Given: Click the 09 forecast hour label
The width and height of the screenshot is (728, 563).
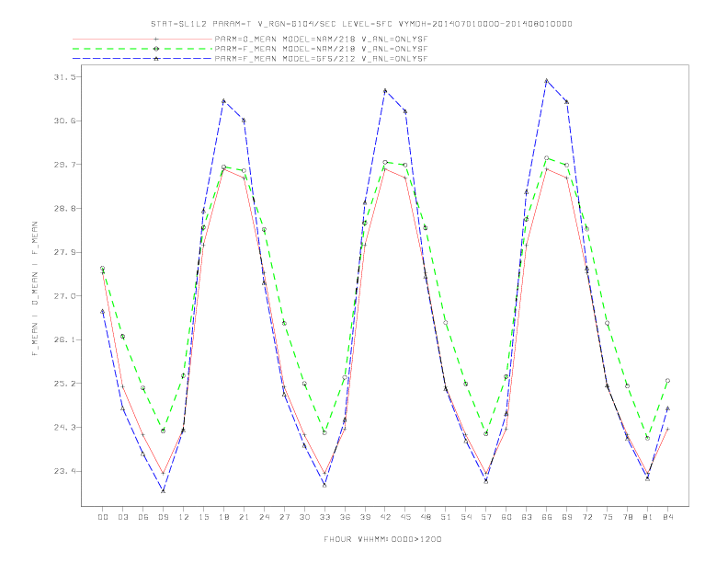Looking at the screenshot, I should [x=164, y=517].
